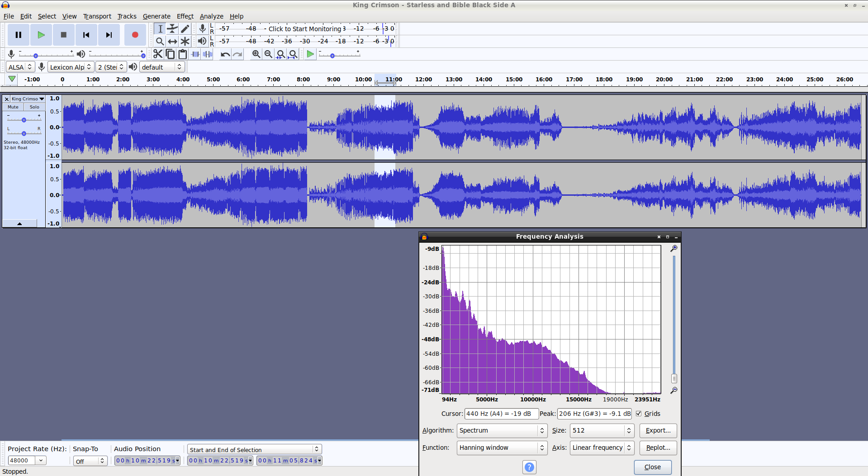Click the Play-at-speed green arrow
Image resolution: width=868 pixels, height=476 pixels.
point(310,54)
